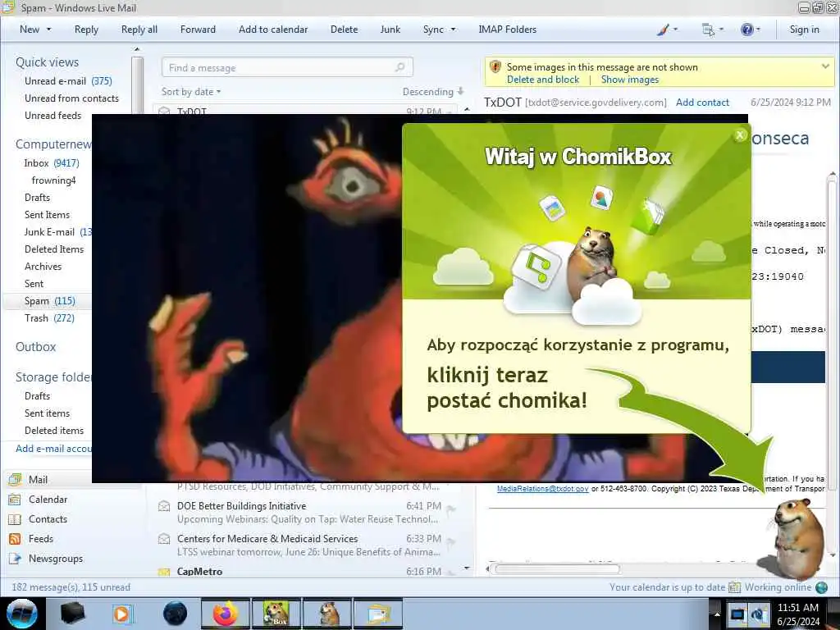Open the Calendar navigation icon

click(15, 500)
